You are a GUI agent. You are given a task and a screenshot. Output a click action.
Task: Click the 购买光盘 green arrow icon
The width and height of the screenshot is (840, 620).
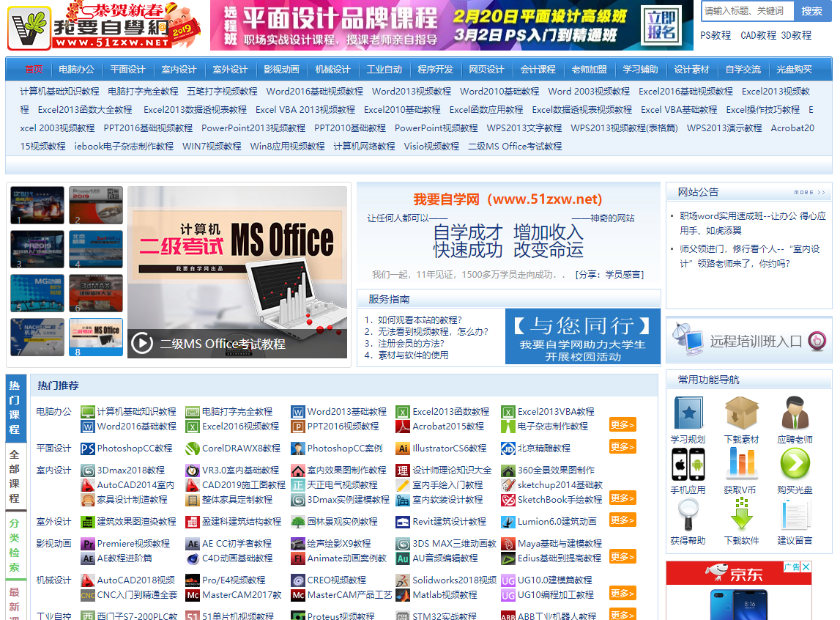(795, 463)
